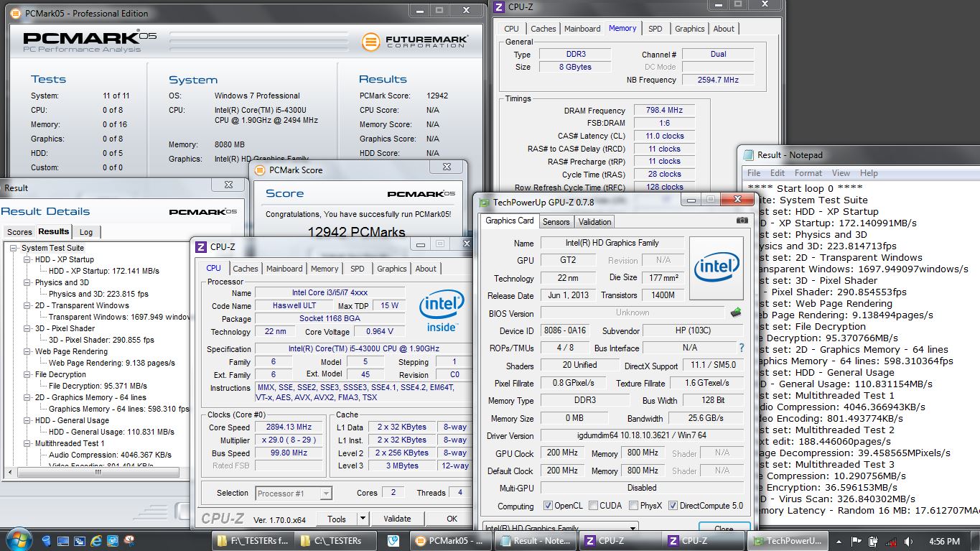Click the power plug tray icon
This screenshot has width=980, height=551.
(874, 541)
